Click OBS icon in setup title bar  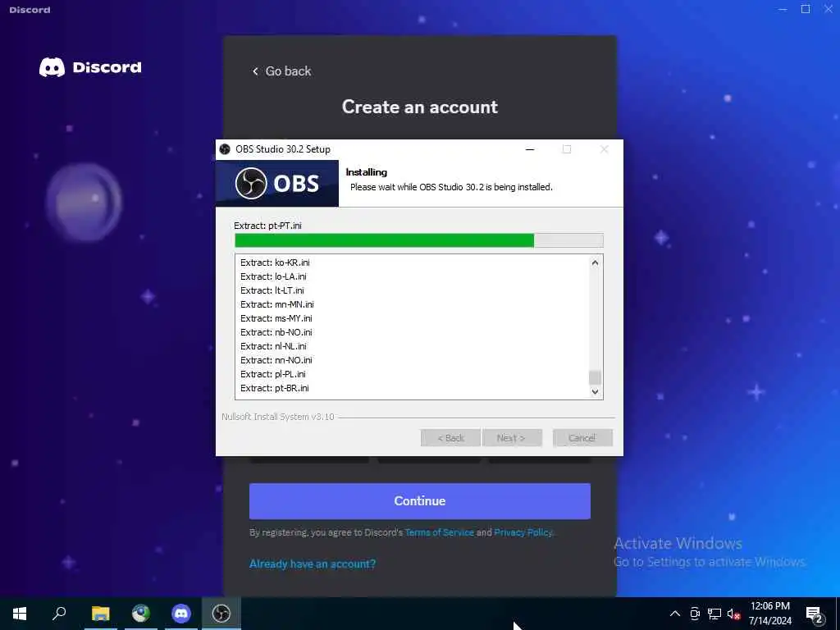[225, 149]
